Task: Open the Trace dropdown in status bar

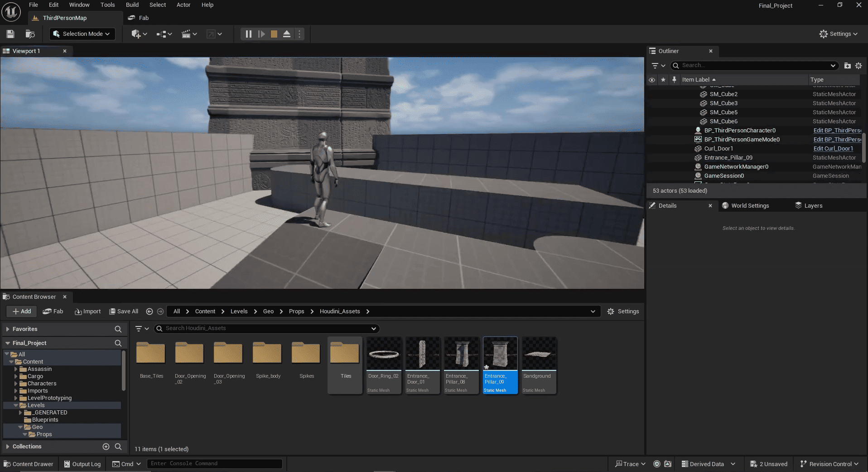Action: coord(630,464)
